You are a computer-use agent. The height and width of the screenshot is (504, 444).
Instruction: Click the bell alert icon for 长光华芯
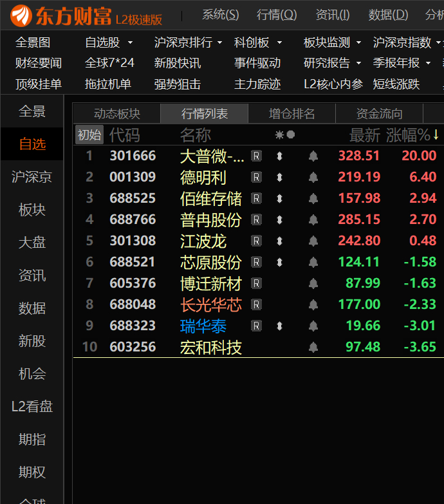pos(313,304)
